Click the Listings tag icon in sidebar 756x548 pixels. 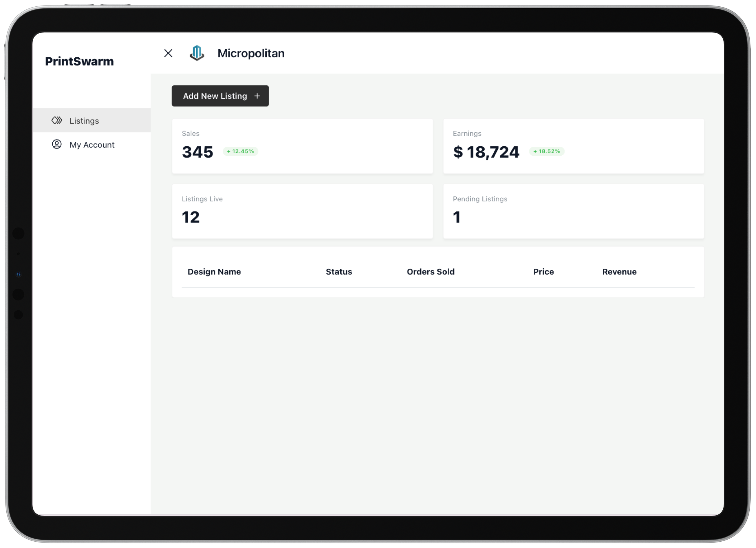(57, 120)
